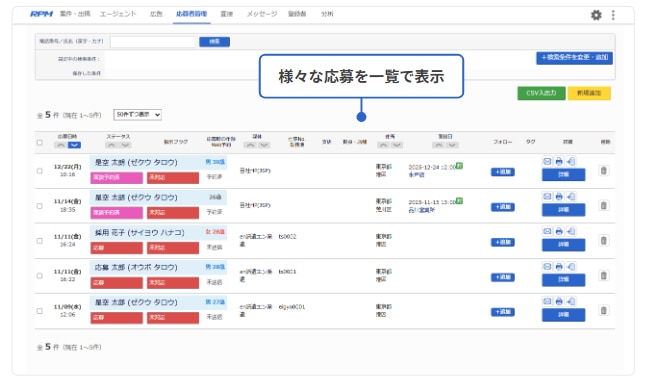Viewport: 645px width, 385px height.
Task: Sort ステータス column ascending with up arrow
Action: click(x=111, y=145)
